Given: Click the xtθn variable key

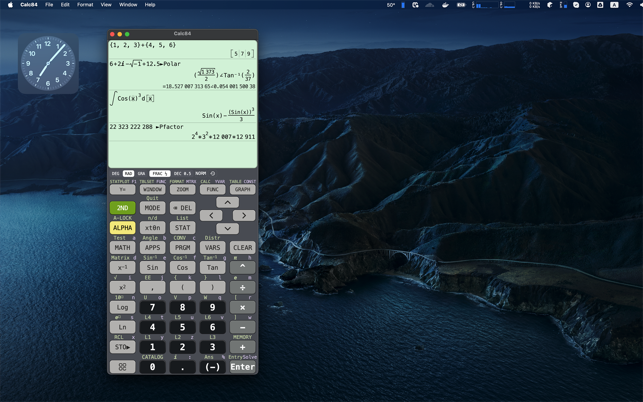Looking at the screenshot, I should click(x=153, y=228).
